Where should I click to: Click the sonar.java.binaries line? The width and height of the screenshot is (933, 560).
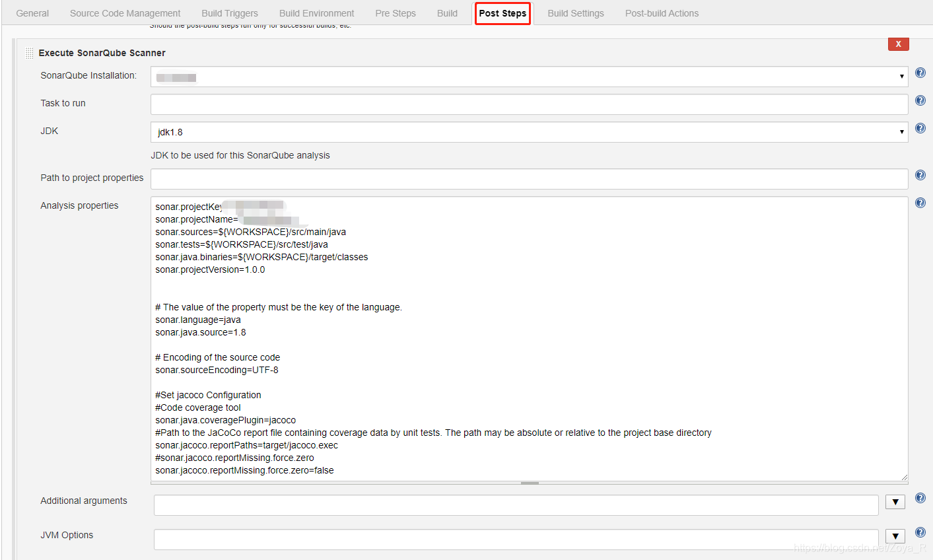(x=261, y=257)
